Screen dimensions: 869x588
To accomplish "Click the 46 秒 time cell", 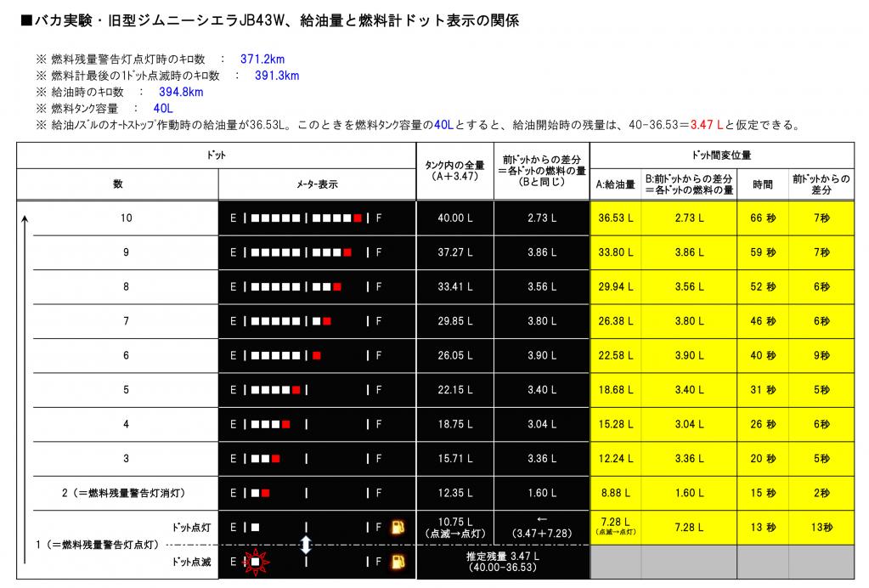I will [x=763, y=321].
